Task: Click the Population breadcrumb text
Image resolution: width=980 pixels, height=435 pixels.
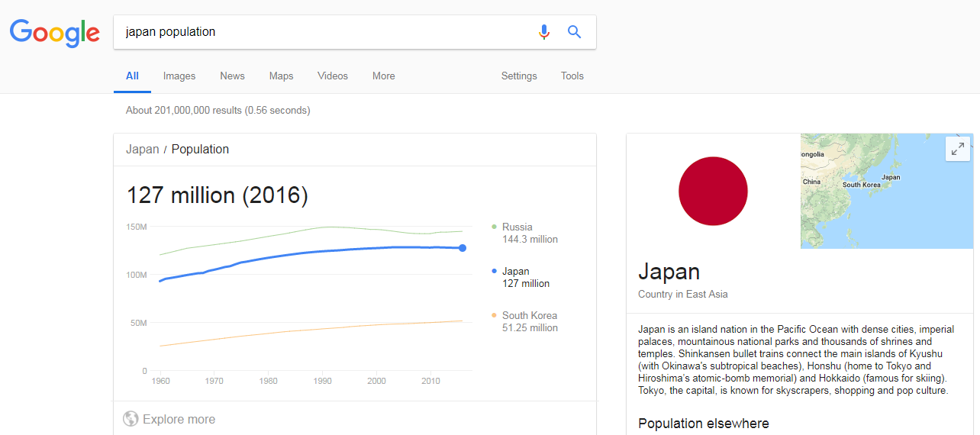Action: coord(200,150)
